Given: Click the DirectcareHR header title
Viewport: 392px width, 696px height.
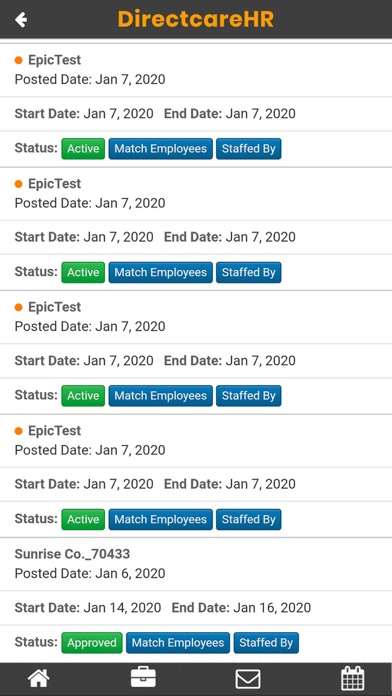Looking at the screenshot, I should click(196, 19).
